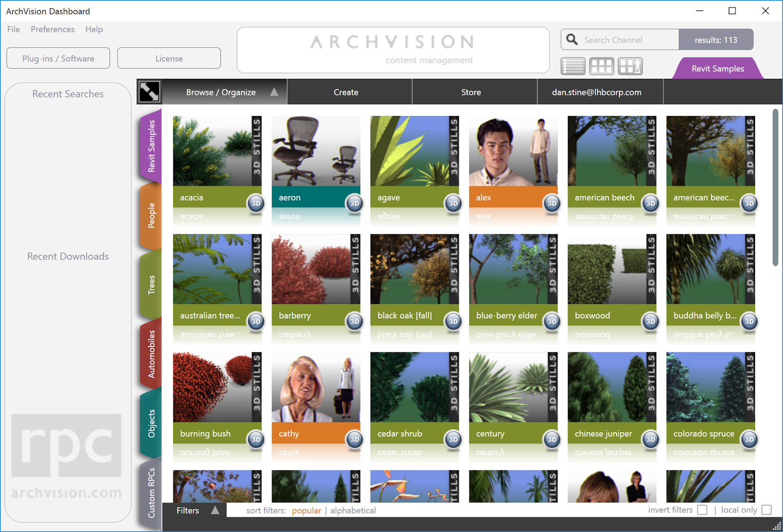Enable the invert filters checkbox
783x532 pixels.
pos(702,509)
